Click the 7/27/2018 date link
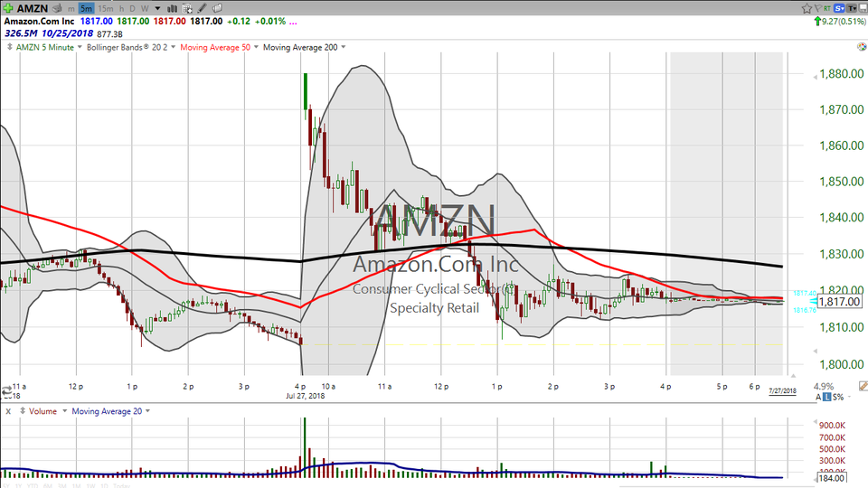 [782, 389]
